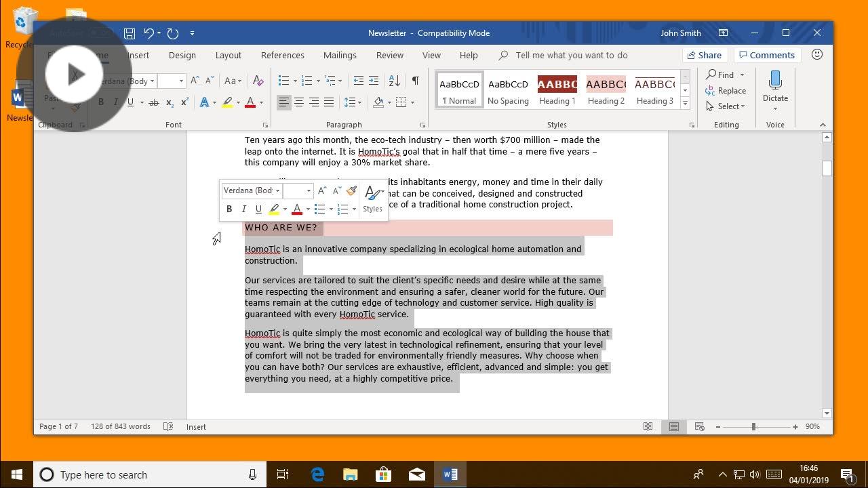Open the Design tab
The height and width of the screenshot is (488, 868).
coord(182,56)
